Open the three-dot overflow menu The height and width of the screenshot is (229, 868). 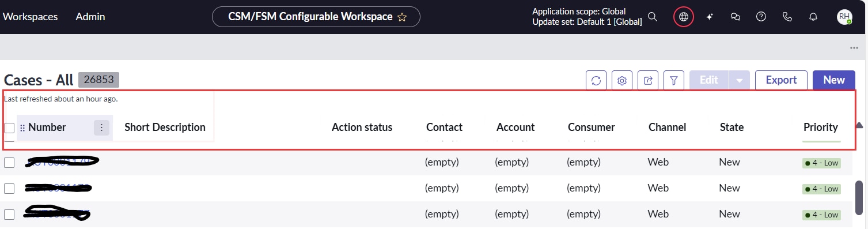(x=854, y=48)
